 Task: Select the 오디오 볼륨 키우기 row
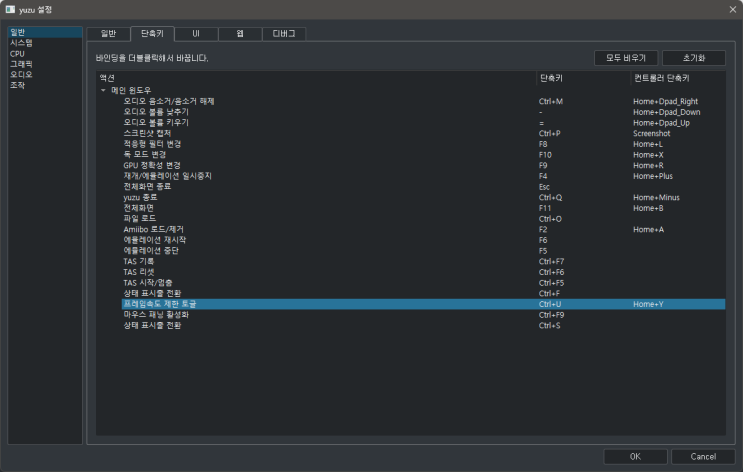423,123
